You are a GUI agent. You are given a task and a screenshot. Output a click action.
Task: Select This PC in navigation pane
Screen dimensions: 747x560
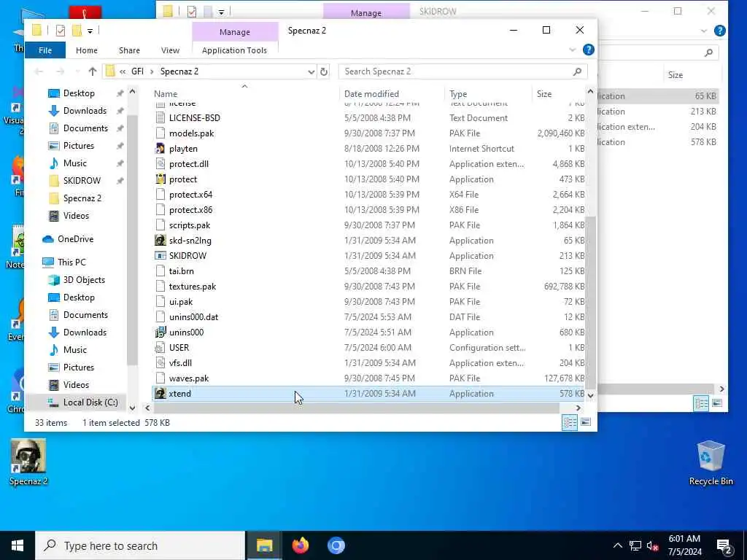tap(71, 262)
